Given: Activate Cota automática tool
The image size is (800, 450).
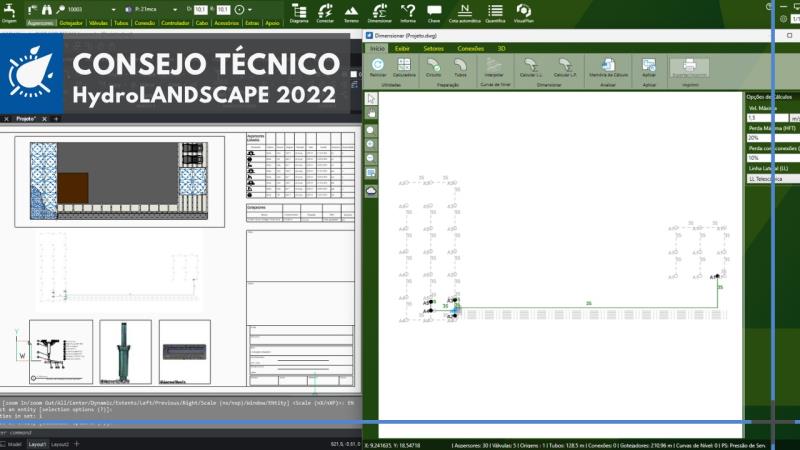Looking at the screenshot, I should click(x=464, y=13).
